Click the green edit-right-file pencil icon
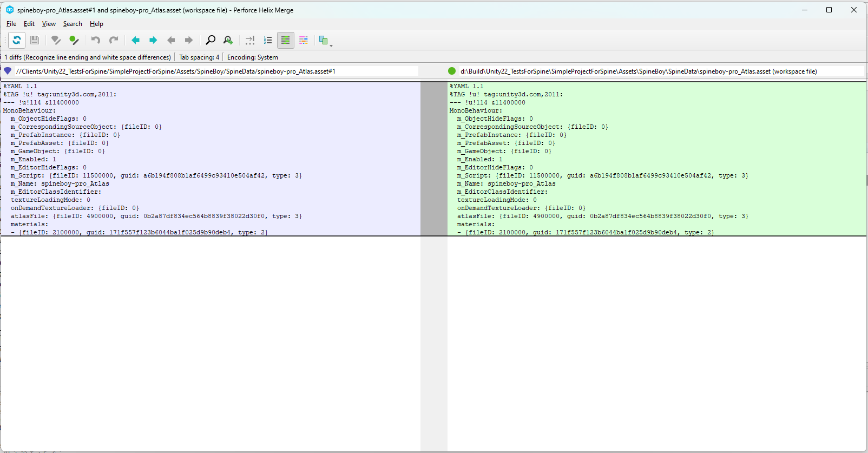868x453 pixels. (x=74, y=40)
